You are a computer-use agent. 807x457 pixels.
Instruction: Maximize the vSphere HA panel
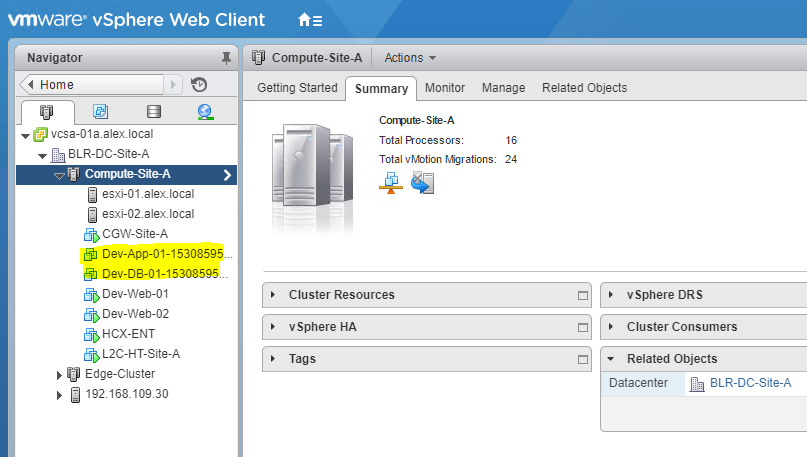tap(583, 327)
